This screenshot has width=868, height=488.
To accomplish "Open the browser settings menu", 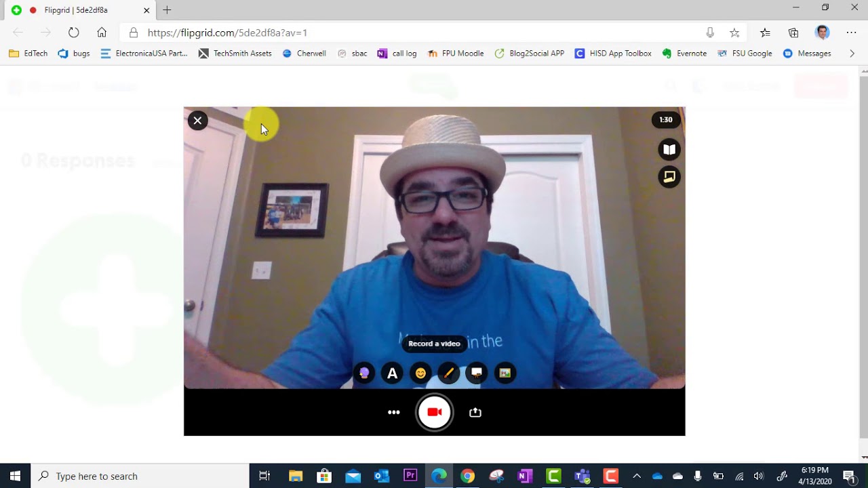I will (851, 33).
